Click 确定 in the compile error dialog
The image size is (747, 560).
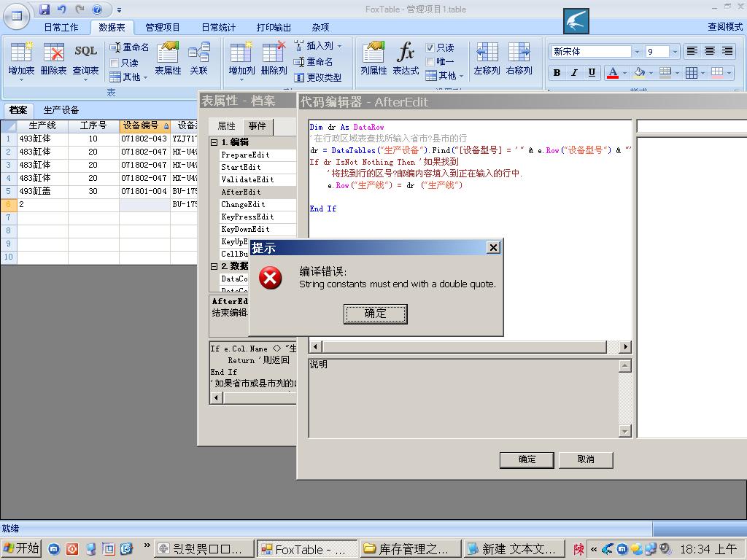click(x=375, y=314)
